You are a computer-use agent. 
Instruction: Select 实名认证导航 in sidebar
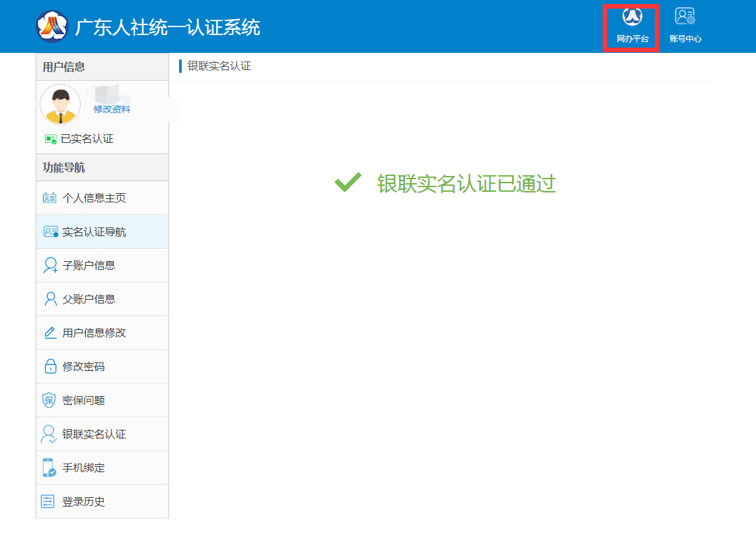(x=94, y=232)
